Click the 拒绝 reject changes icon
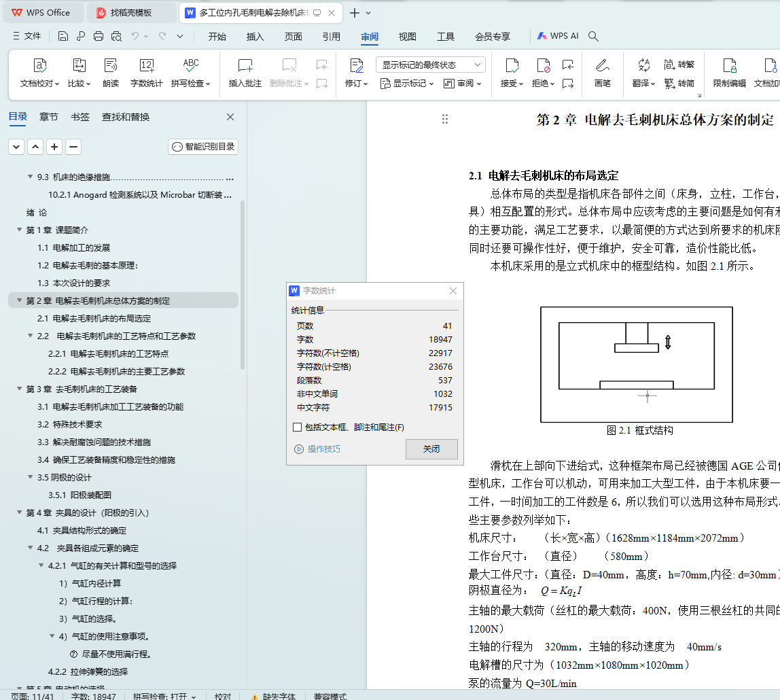The width and height of the screenshot is (780, 700). click(x=543, y=65)
